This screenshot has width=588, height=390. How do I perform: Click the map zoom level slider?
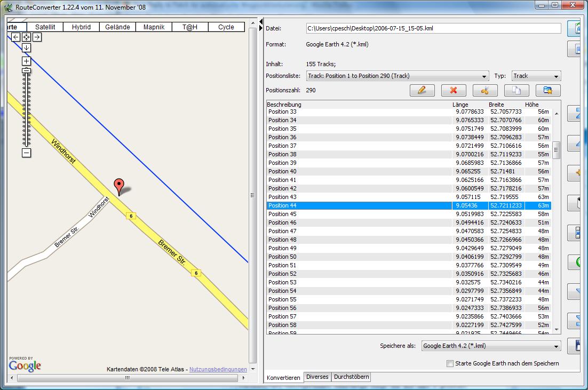[26, 107]
